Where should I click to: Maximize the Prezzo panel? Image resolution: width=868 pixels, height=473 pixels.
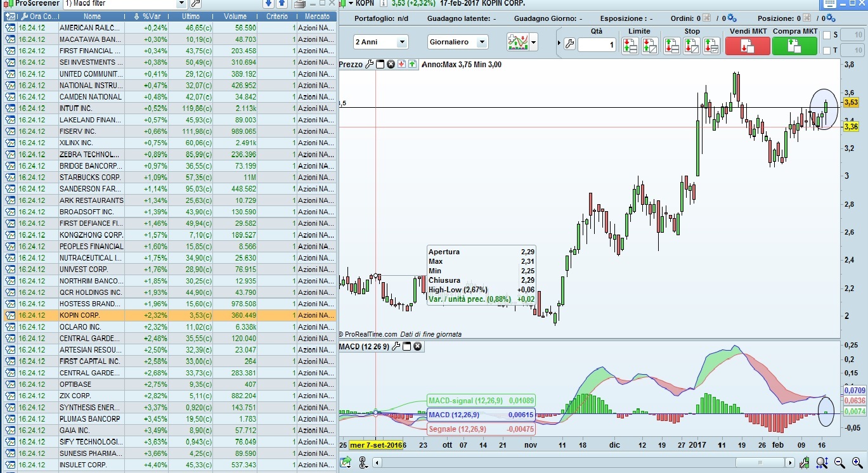coord(380,64)
